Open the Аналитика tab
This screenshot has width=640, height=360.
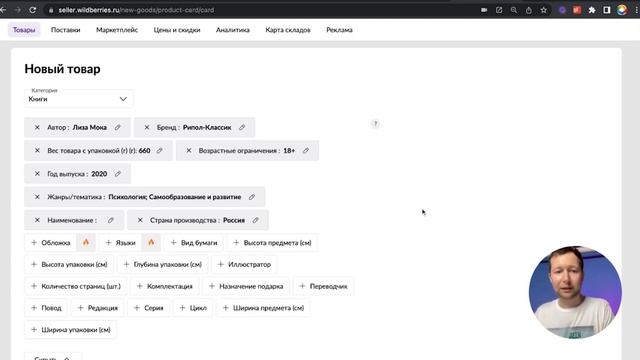click(233, 30)
